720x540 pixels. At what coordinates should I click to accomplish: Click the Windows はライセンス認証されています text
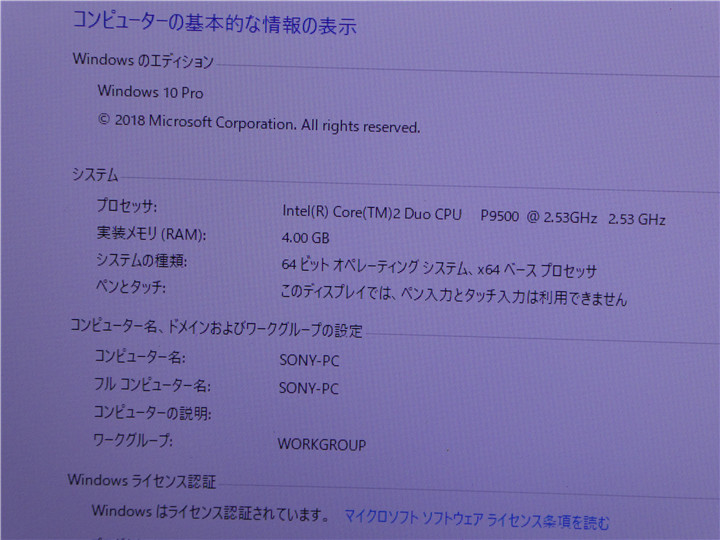pos(211,512)
